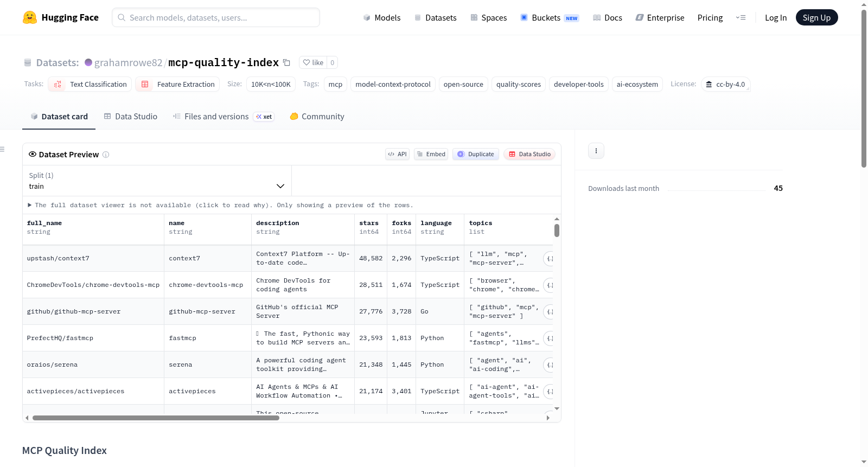Open the more navigation menu icon
The image size is (868, 467).
coord(741,17)
